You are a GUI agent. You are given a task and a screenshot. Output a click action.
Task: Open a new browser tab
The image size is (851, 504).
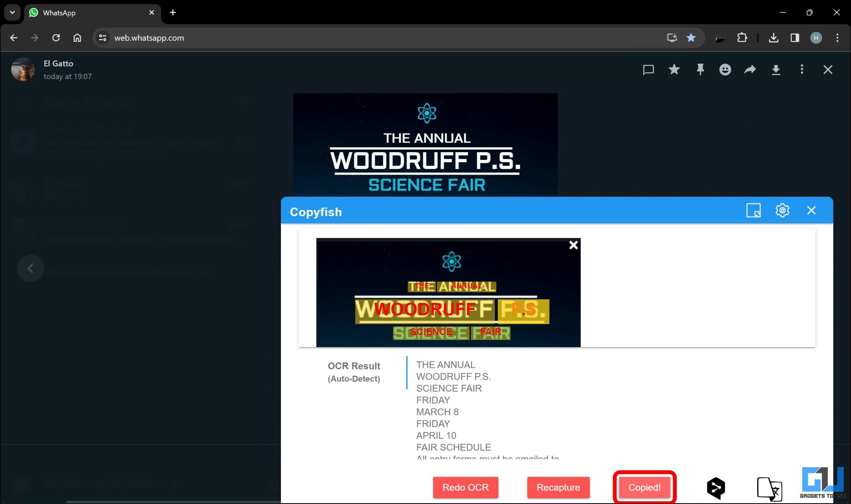click(173, 13)
